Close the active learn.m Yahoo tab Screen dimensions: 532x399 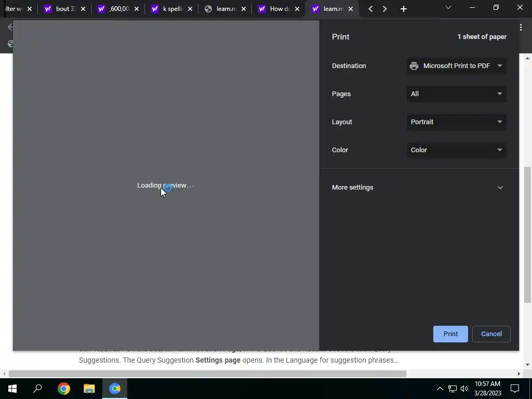click(x=351, y=9)
